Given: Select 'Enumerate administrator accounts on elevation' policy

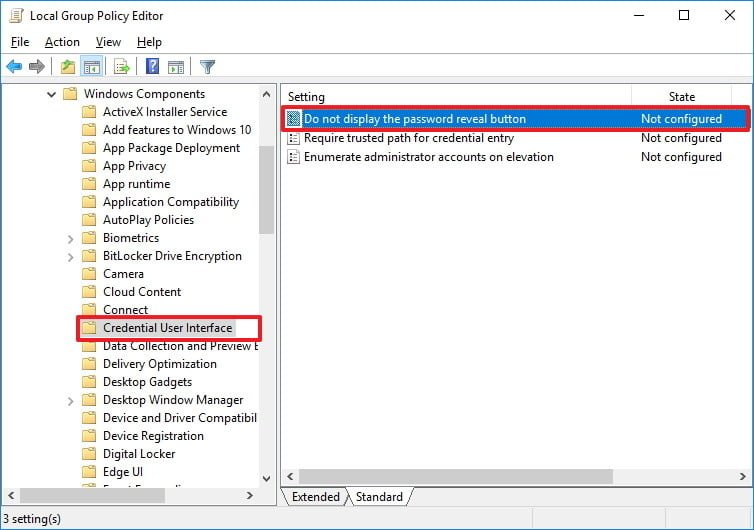Looking at the screenshot, I should [x=428, y=157].
